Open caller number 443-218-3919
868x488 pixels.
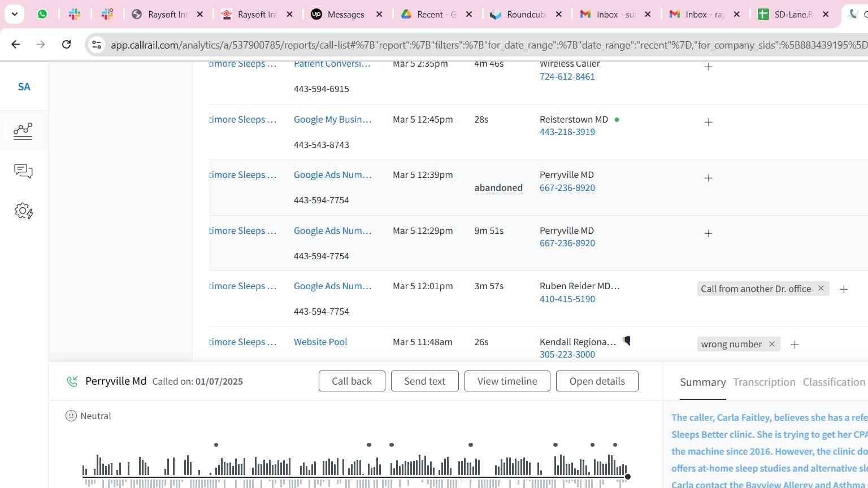pyautogui.click(x=567, y=132)
